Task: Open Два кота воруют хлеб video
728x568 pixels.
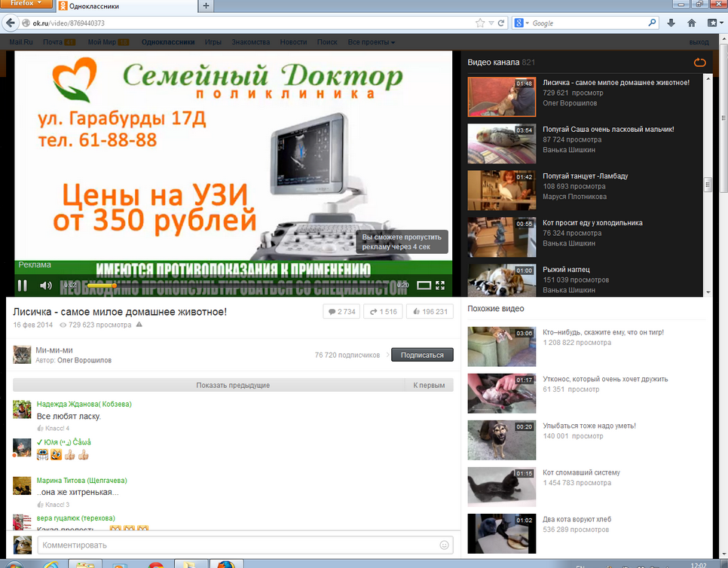Action: coord(577,519)
